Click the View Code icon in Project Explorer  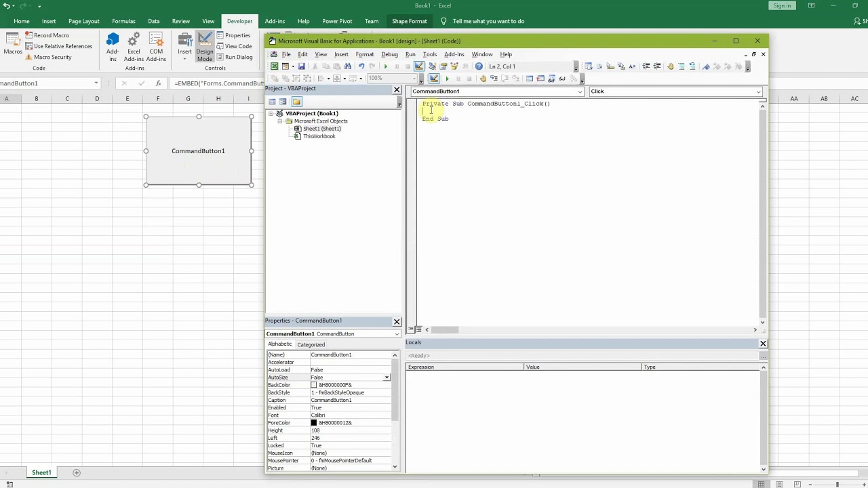pyautogui.click(x=272, y=102)
